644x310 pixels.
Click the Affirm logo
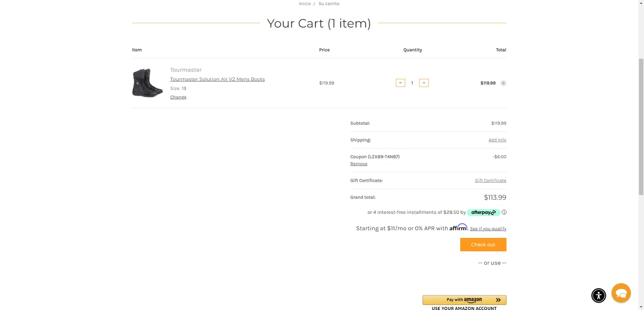click(459, 227)
